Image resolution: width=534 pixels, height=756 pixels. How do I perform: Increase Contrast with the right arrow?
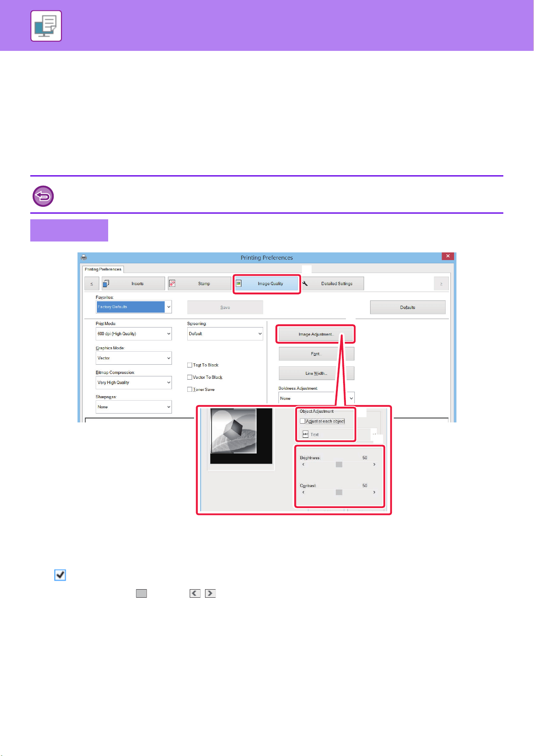click(x=374, y=492)
